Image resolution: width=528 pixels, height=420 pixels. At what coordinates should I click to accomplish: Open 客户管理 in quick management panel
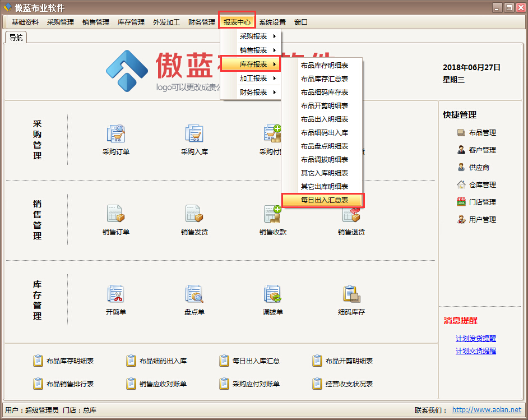pos(482,150)
